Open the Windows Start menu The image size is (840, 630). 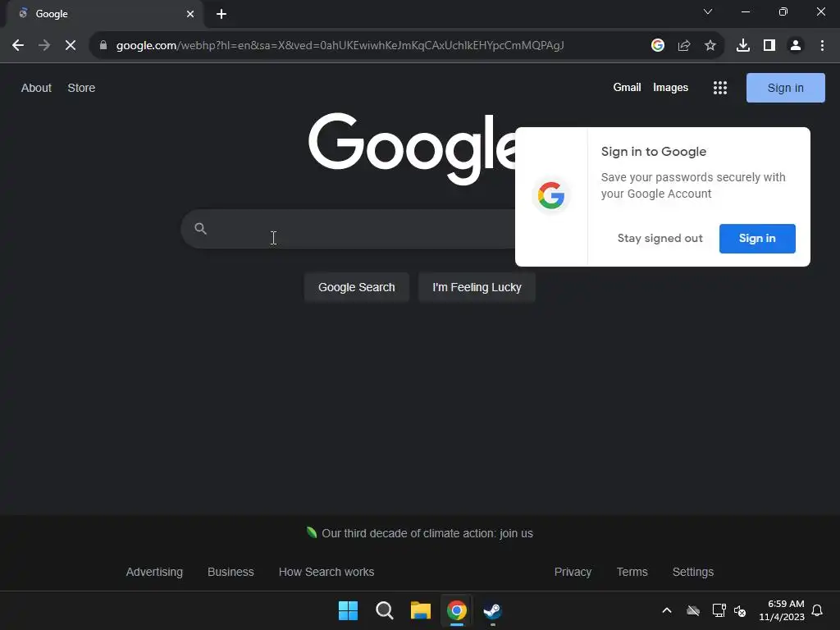pos(348,610)
